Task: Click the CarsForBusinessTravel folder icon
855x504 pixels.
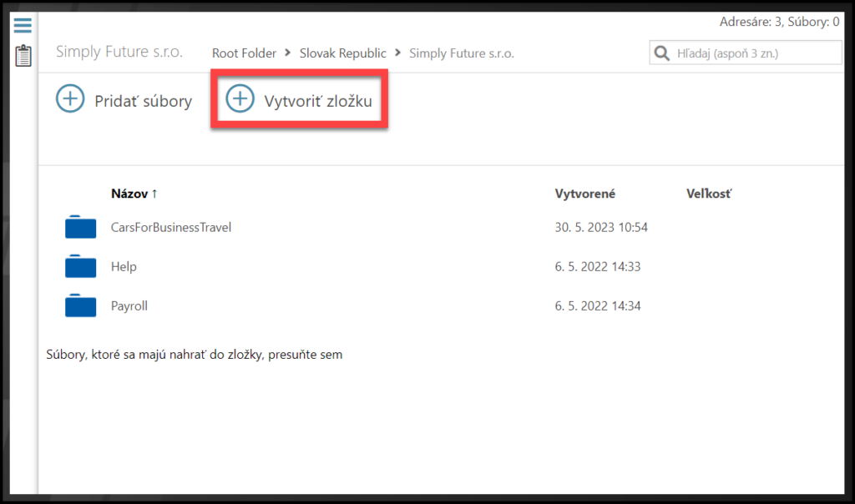Action: tap(81, 227)
